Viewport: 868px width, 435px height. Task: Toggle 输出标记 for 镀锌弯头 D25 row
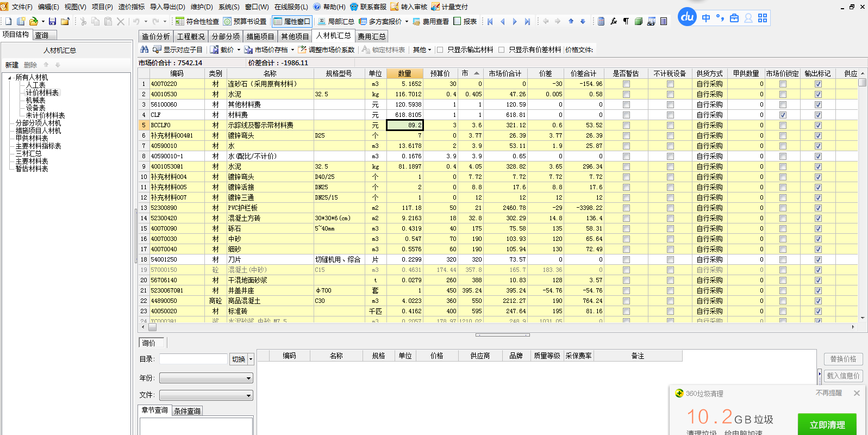[818, 136]
